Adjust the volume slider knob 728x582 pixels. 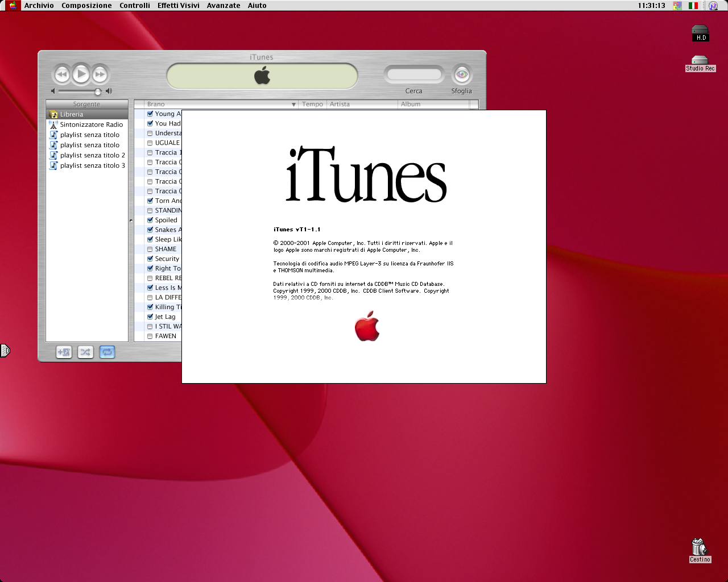(98, 91)
